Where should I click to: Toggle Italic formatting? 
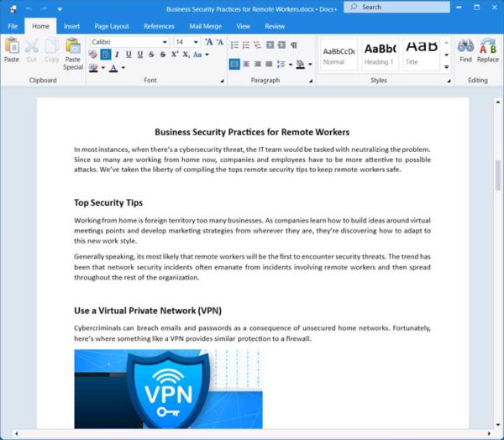pyautogui.click(x=117, y=55)
